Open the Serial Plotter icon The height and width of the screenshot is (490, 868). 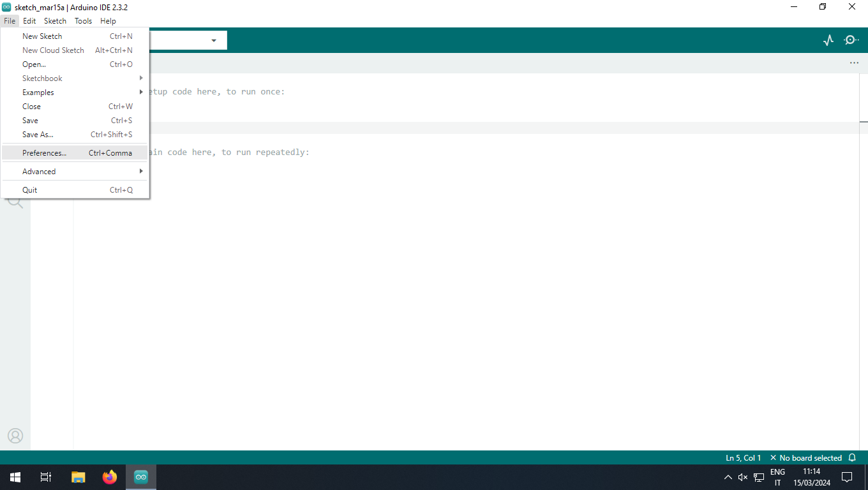[828, 40]
